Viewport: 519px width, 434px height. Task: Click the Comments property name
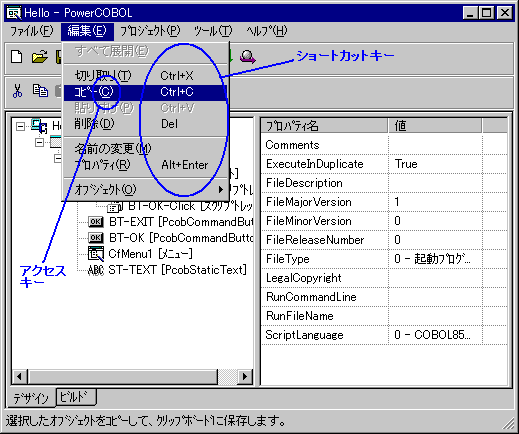point(292,145)
